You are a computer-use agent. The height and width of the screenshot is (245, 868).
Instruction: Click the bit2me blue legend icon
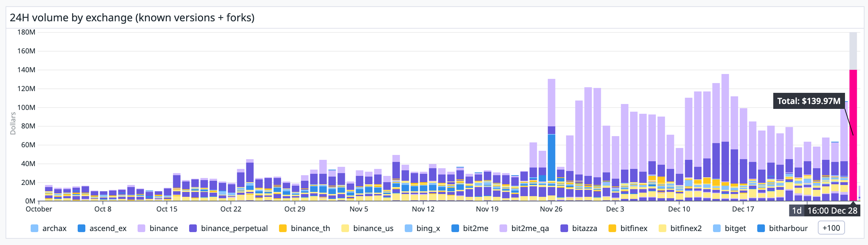tap(455, 228)
